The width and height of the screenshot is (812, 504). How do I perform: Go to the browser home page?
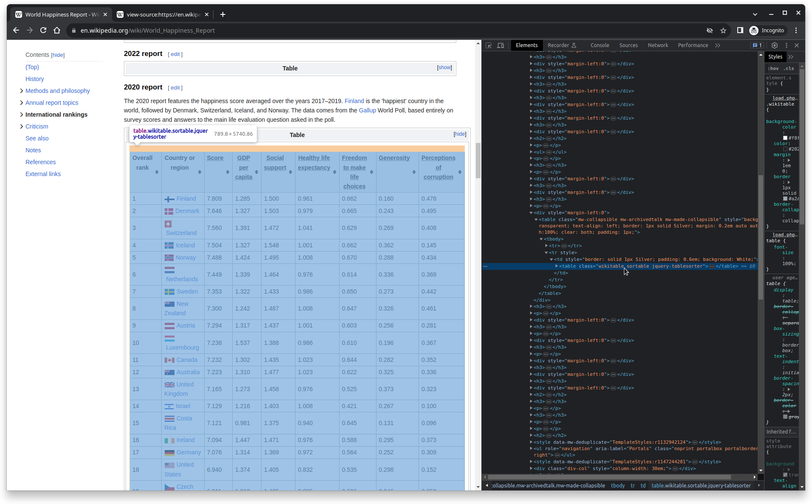[57, 30]
